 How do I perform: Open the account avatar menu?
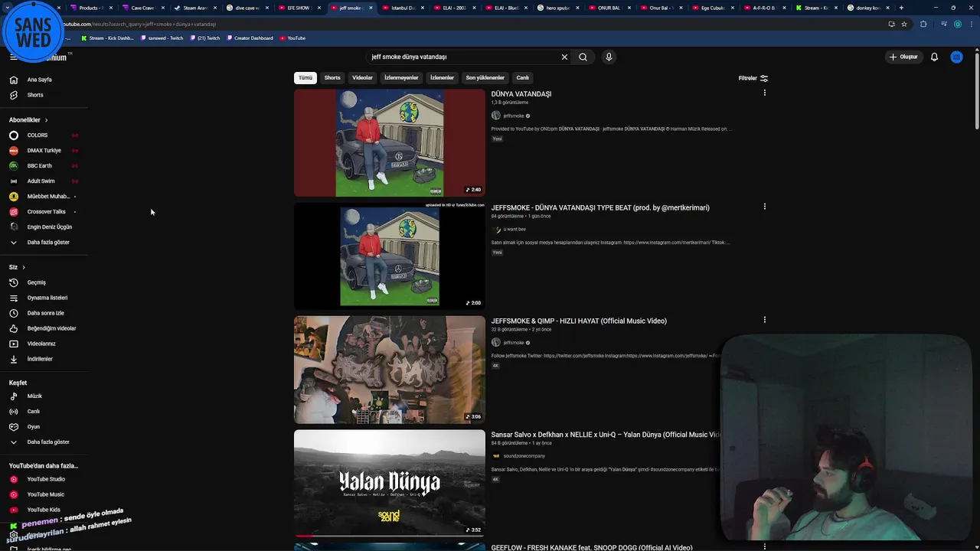[x=956, y=57]
